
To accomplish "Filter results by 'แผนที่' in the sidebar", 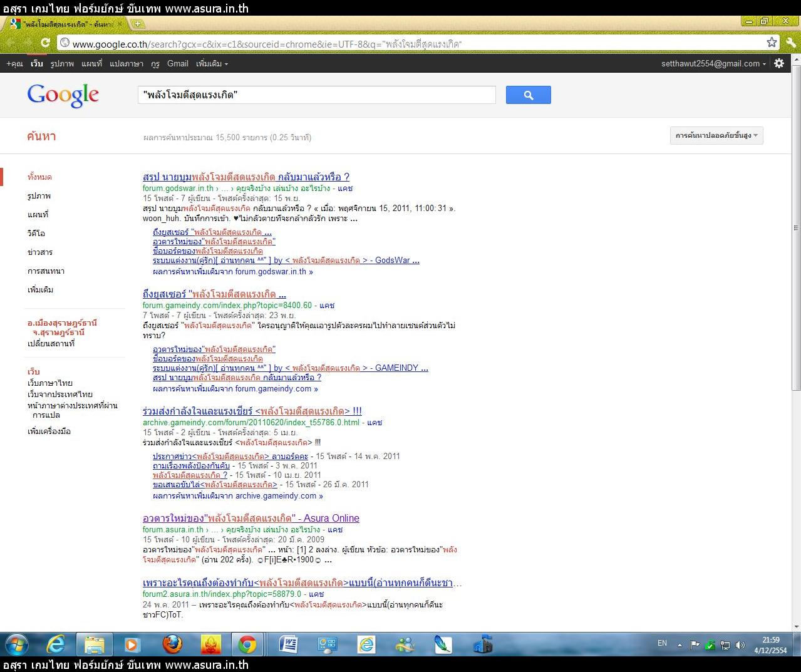I will [38, 215].
